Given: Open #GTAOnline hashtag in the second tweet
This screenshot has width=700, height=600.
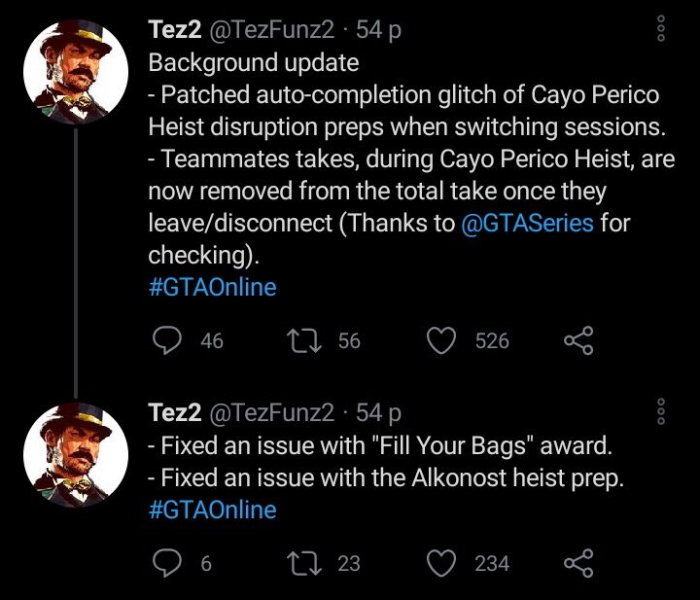Looking at the screenshot, I should [x=212, y=510].
